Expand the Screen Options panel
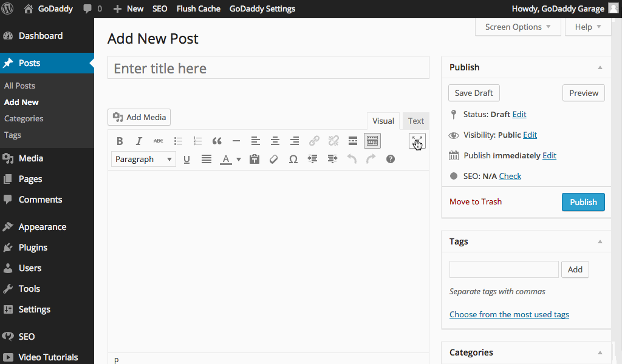The image size is (622, 364). point(518,27)
